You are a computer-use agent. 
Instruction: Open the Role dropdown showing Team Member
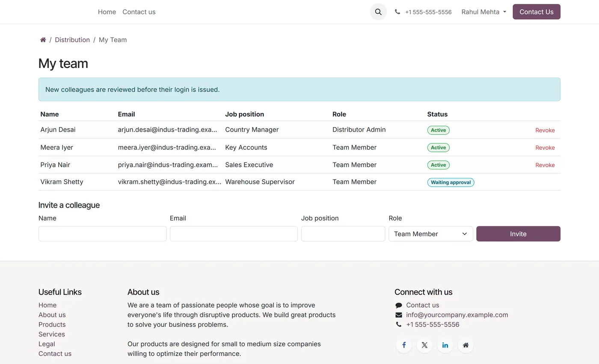tap(431, 234)
